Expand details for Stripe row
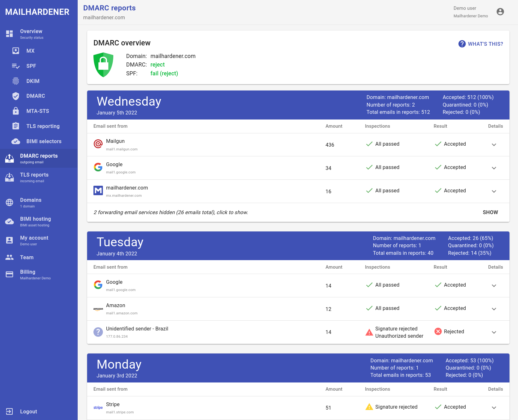Viewport: 518px width, 420px height. pyautogui.click(x=494, y=408)
